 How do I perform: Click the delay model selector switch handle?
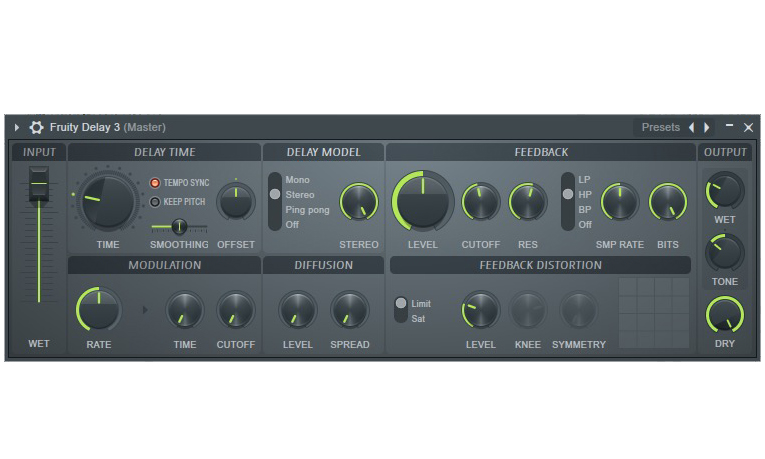(275, 194)
